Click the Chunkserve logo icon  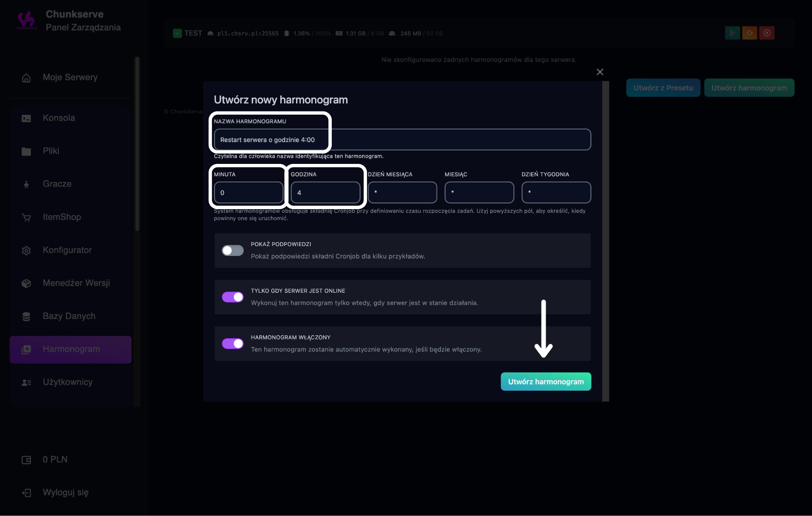26,21
